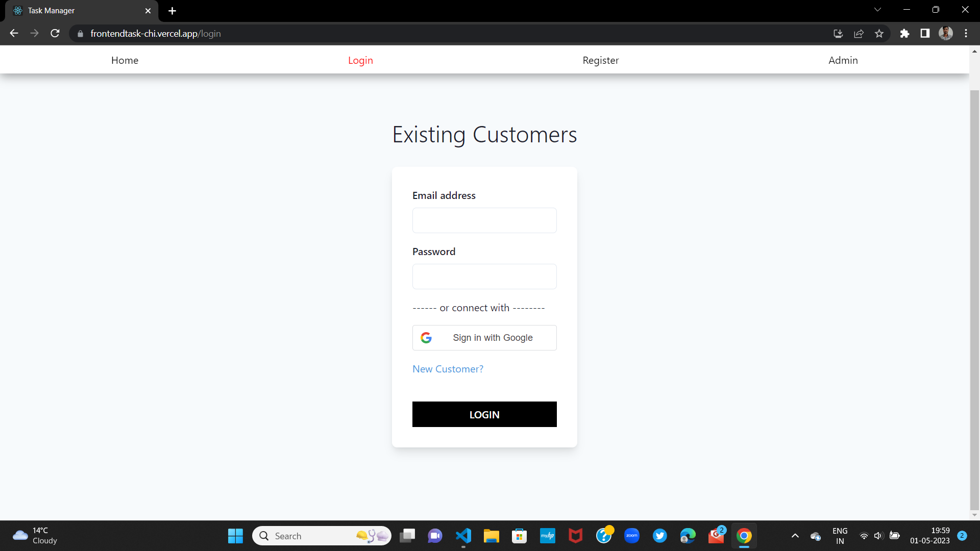Image resolution: width=980 pixels, height=551 pixels.
Task: Expand the tab search chevron
Action: click(x=877, y=10)
